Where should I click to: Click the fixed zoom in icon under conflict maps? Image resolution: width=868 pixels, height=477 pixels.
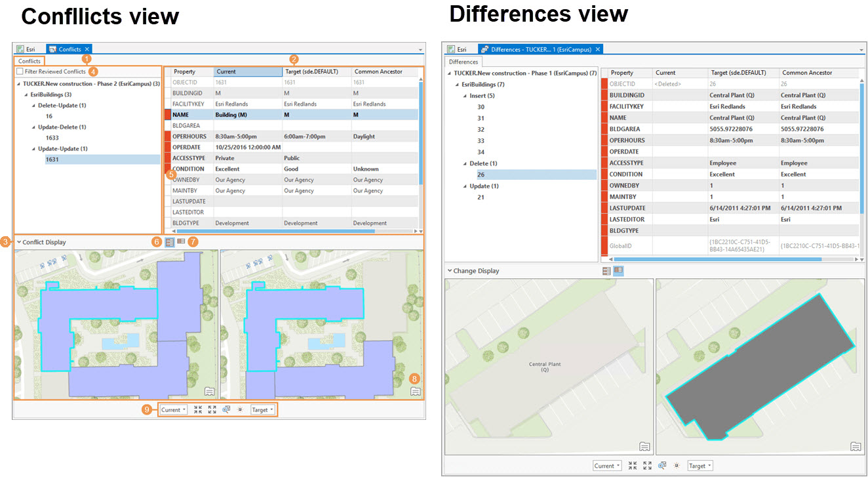(198, 409)
